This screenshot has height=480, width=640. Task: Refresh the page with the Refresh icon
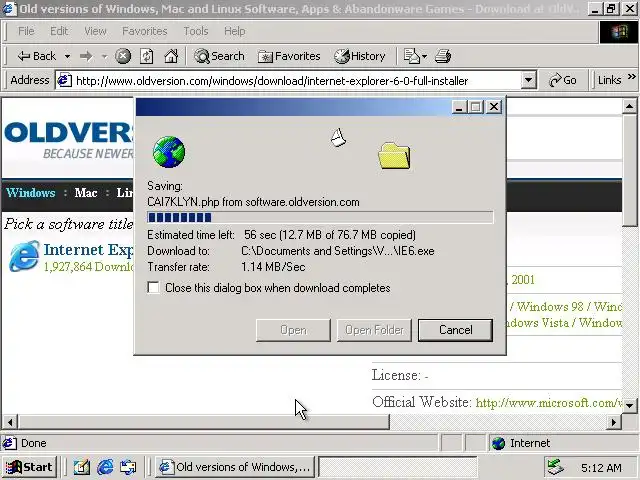[147, 56]
